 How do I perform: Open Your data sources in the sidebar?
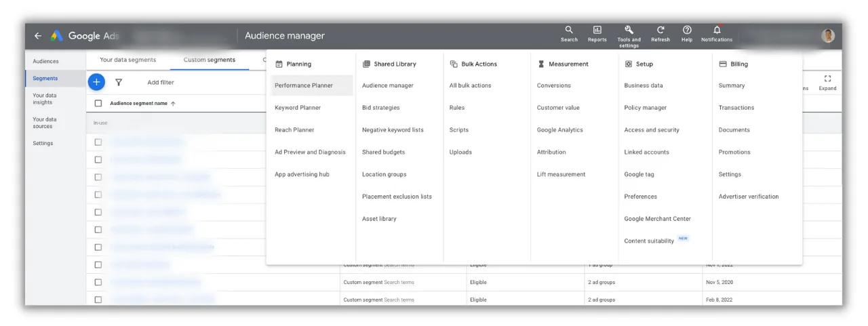coord(45,123)
